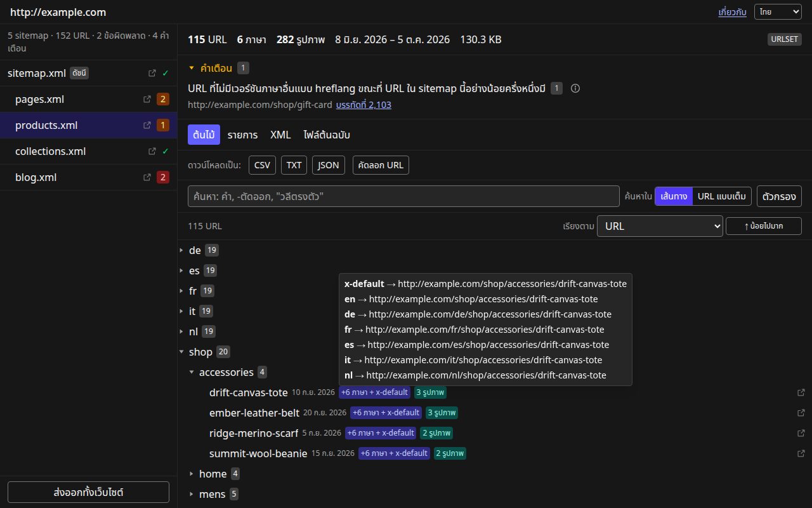This screenshot has width=812, height=508.
Task: Open drift-canvas-tote URL external link icon
Action: 801,392
